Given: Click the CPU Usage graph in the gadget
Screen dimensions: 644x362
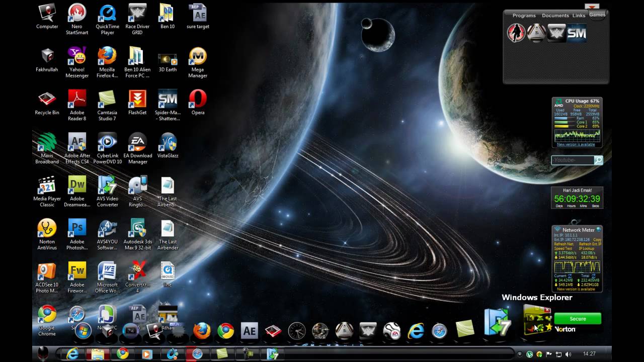Looking at the screenshot, I should coord(577,135).
